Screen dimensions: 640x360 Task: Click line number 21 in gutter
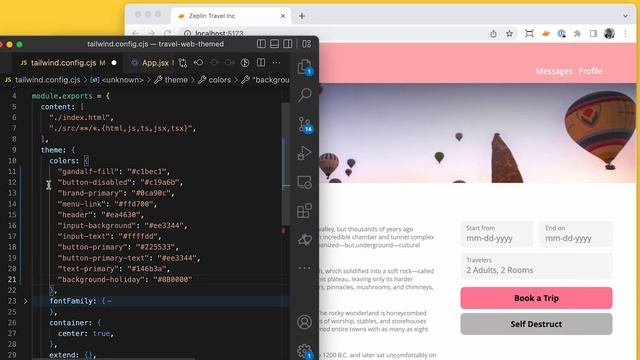(12, 280)
